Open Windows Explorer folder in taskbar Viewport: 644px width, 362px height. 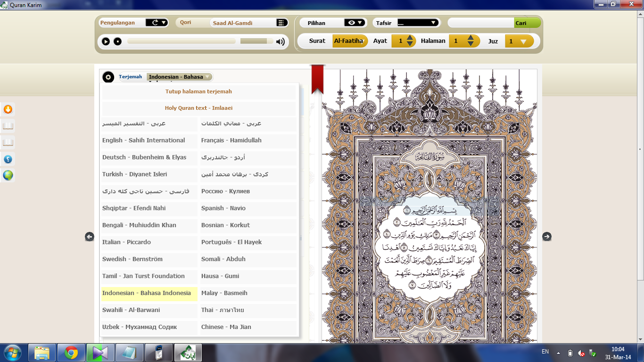[x=42, y=353]
